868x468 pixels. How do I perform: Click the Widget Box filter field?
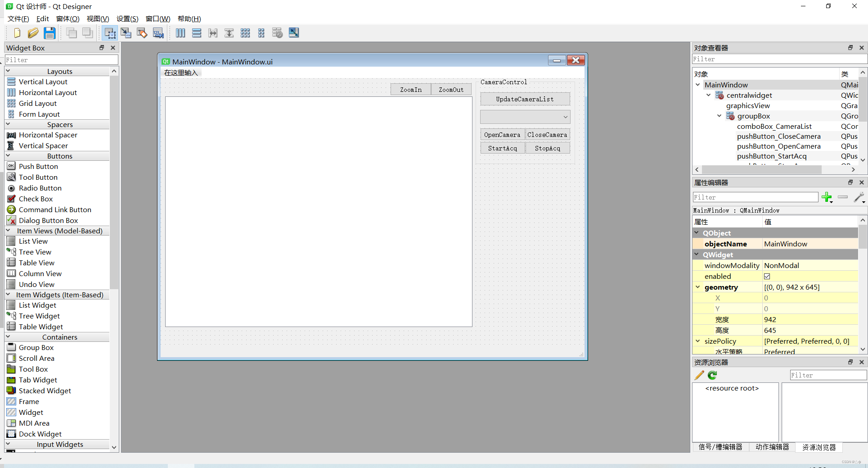click(61, 60)
